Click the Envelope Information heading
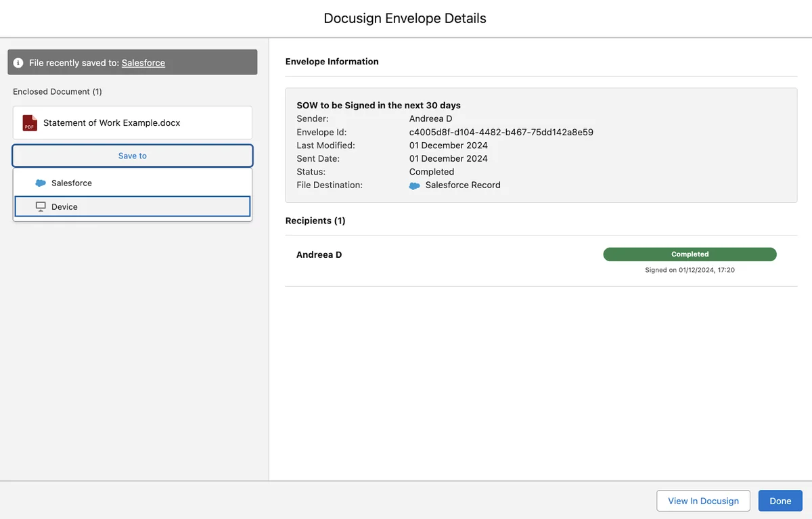 pyautogui.click(x=332, y=62)
